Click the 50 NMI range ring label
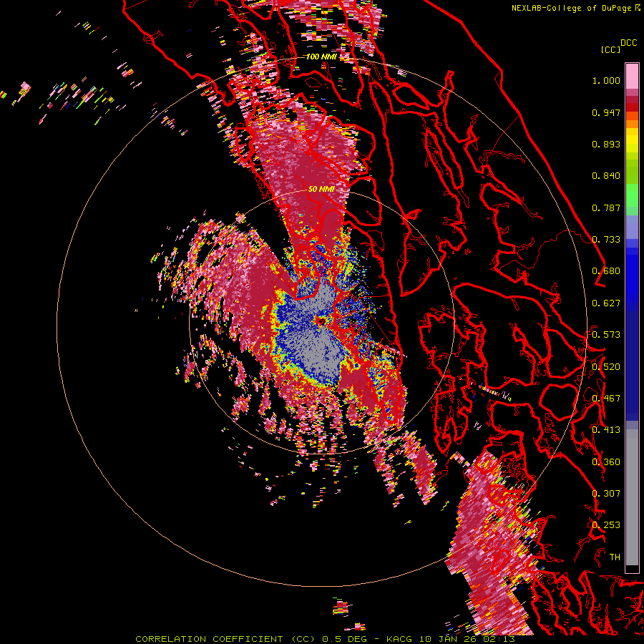 pyautogui.click(x=321, y=189)
